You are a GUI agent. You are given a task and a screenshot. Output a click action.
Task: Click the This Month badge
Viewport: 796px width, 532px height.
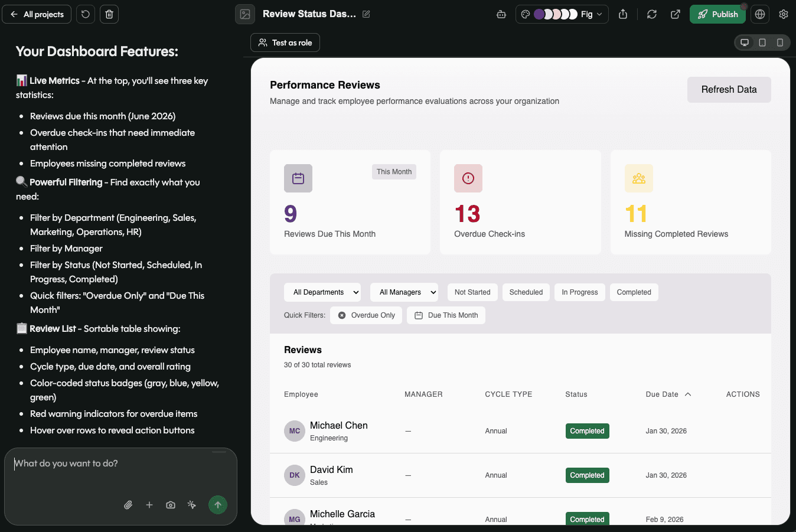(x=394, y=172)
